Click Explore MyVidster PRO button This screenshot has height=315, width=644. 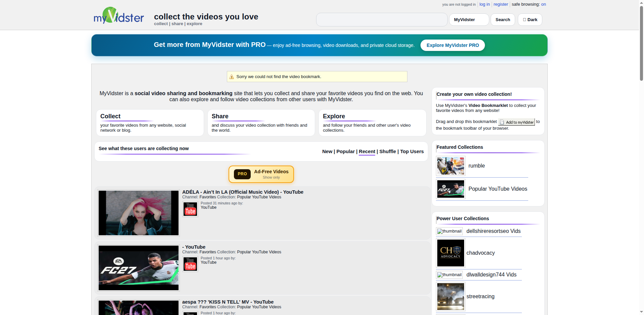click(453, 45)
